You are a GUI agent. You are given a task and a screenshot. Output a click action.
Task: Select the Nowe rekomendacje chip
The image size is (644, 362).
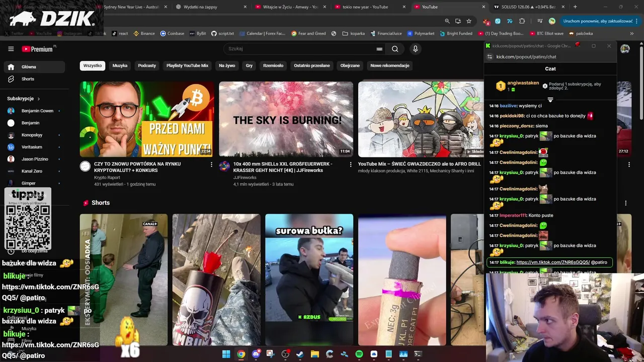tap(390, 65)
